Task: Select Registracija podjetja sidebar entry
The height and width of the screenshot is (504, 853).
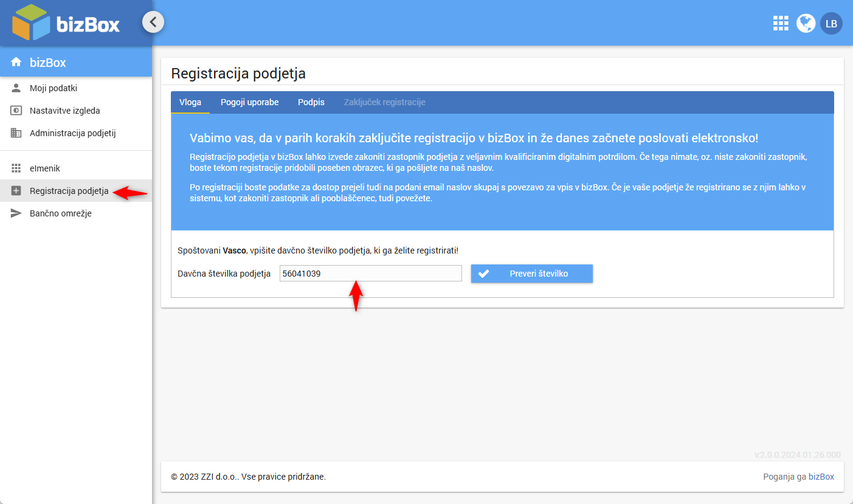Action: pyautogui.click(x=76, y=191)
